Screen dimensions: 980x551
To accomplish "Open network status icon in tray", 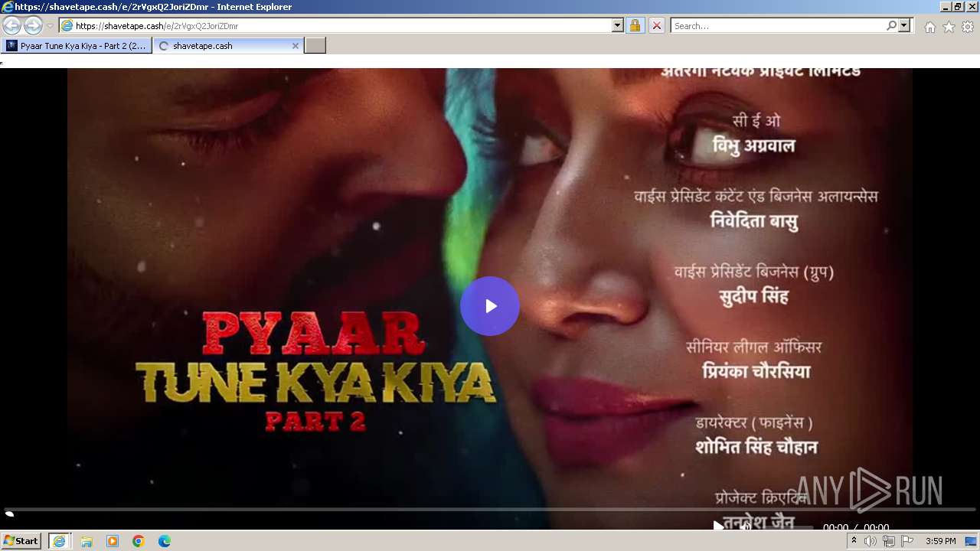I will coord(888,541).
